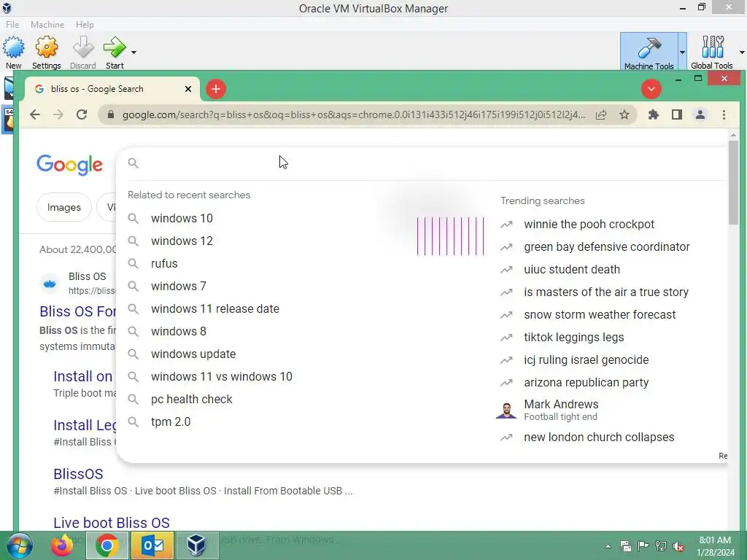This screenshot has height=560, width=747.
Task: Click the Google logo
Action: (x=69, y=165)
